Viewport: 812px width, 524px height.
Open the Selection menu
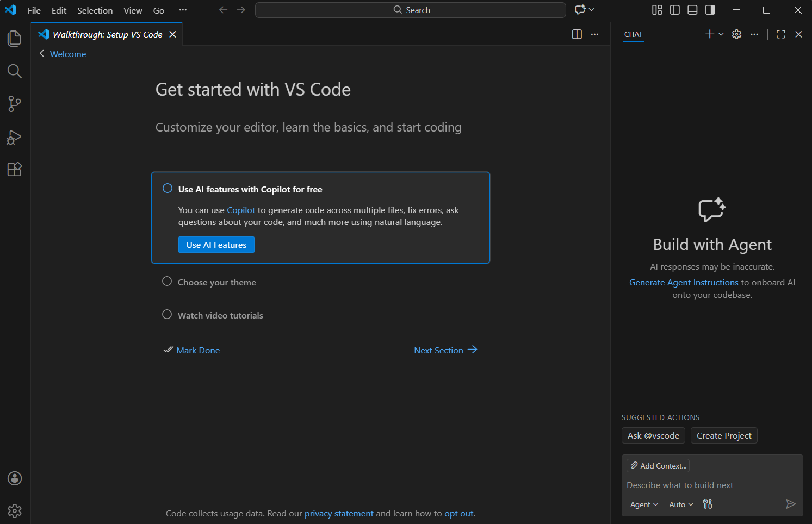coord(95,10)
